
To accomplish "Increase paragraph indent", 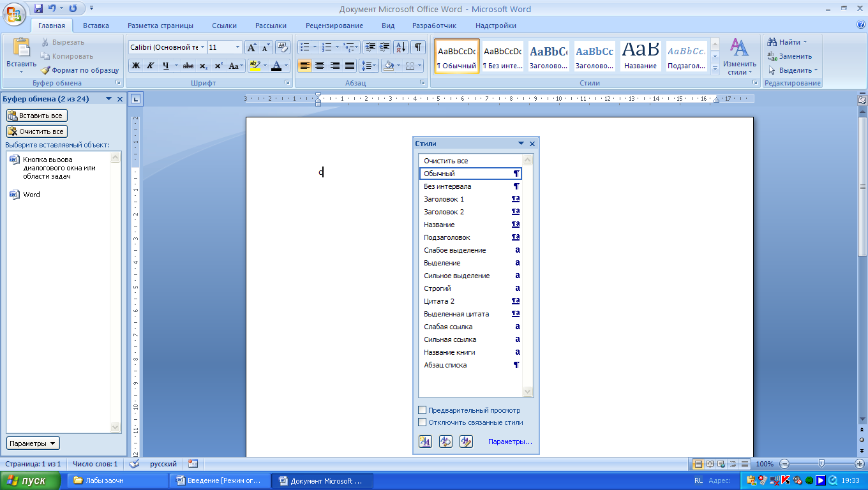I will [x=385, y=47].
